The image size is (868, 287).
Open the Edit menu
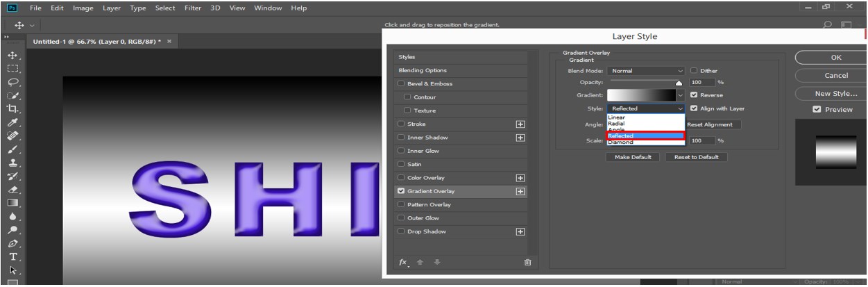57,8
